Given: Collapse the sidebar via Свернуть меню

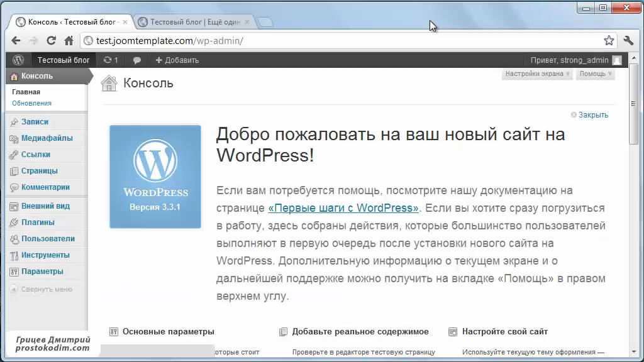Looking at the screenshot, I should click(x=47, y=289).
